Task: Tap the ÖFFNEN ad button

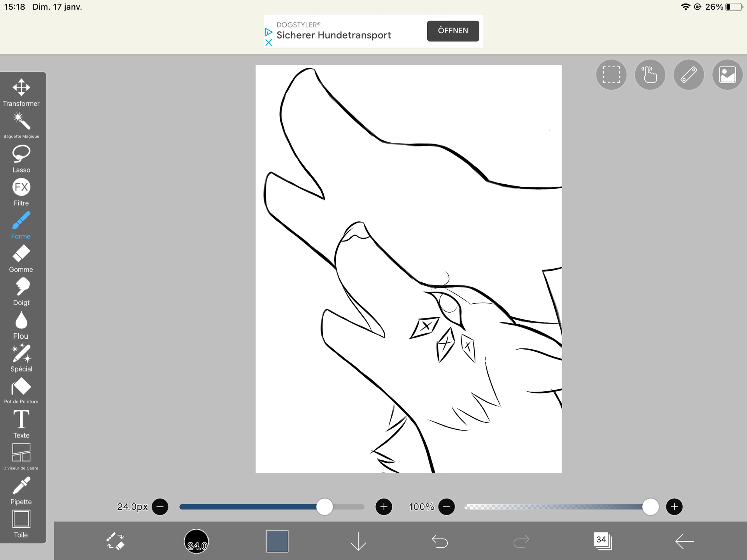Action: pyautogui.click(x=453, y=31)
